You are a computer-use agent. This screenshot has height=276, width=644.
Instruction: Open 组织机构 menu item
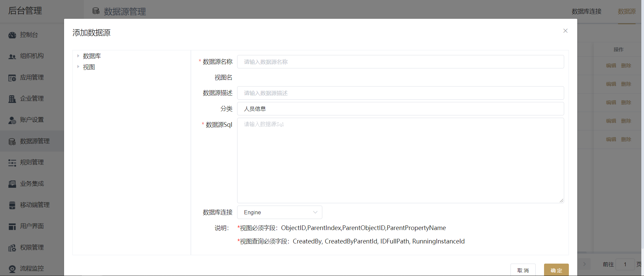click(x=32, y=56)
